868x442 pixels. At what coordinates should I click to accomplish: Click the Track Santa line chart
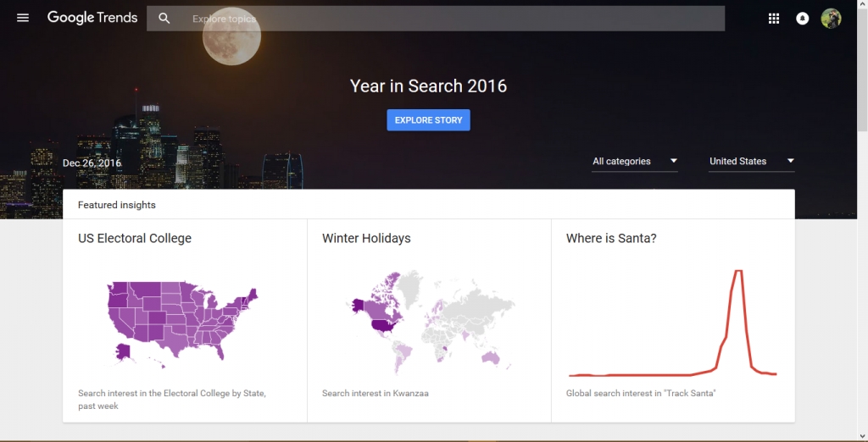[672, 323]
